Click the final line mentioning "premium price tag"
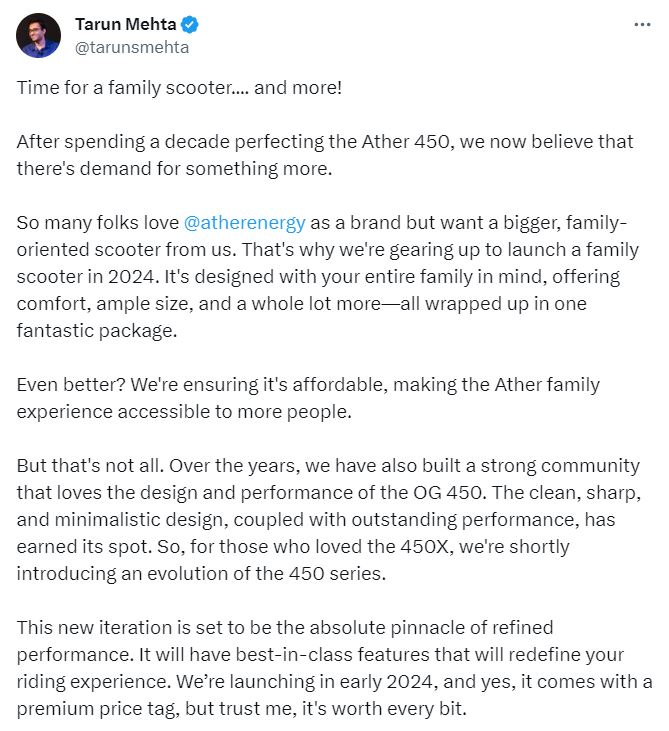The width and height of the screenshot is (669, 731). tap(241, 709)
